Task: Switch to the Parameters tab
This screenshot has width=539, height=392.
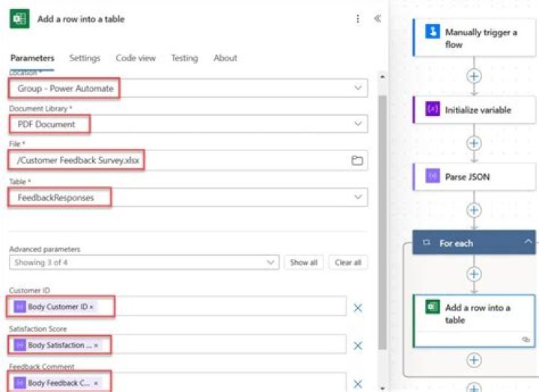Action: [x=32, y=58]
